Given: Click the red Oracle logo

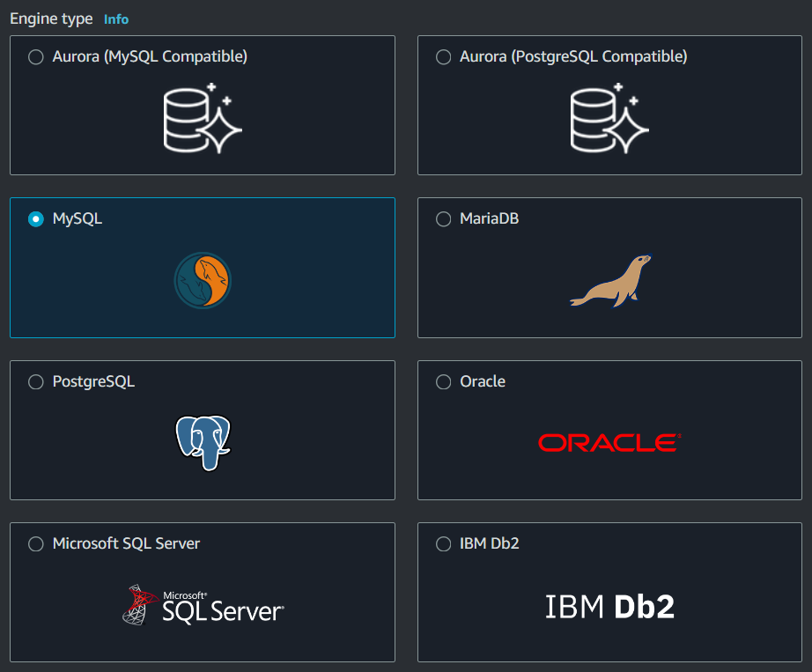Looking at the screenshot, I should click(x=609, y=442).
